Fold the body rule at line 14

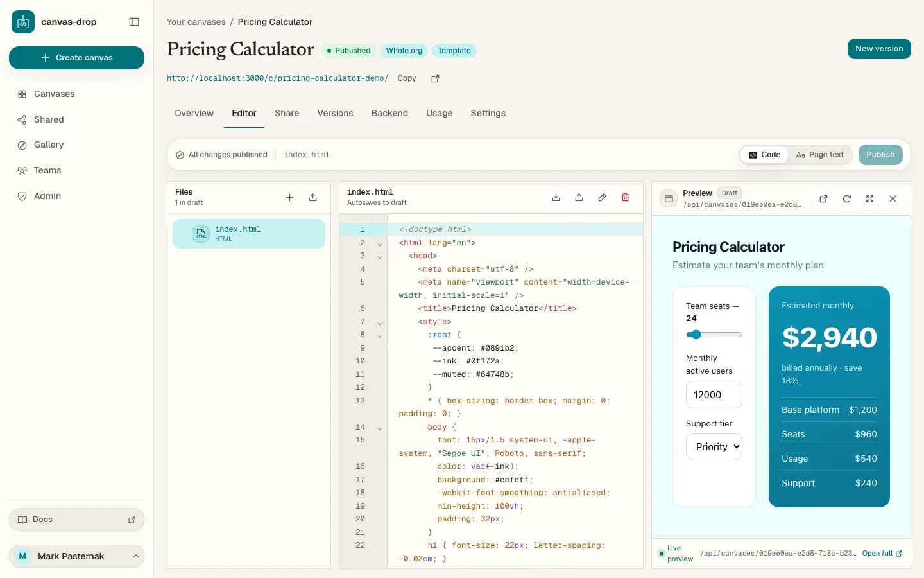point(379,428)
